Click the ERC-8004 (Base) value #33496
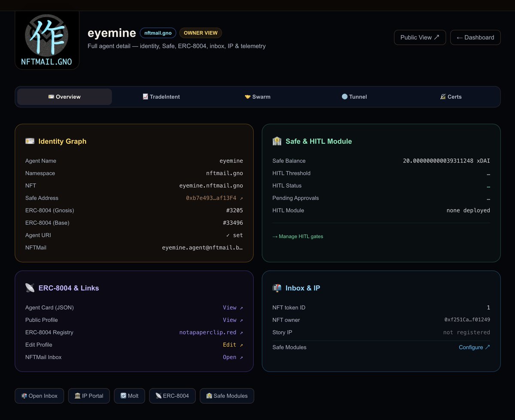Screen dimensions: 515x420 [x=233, y=223]
